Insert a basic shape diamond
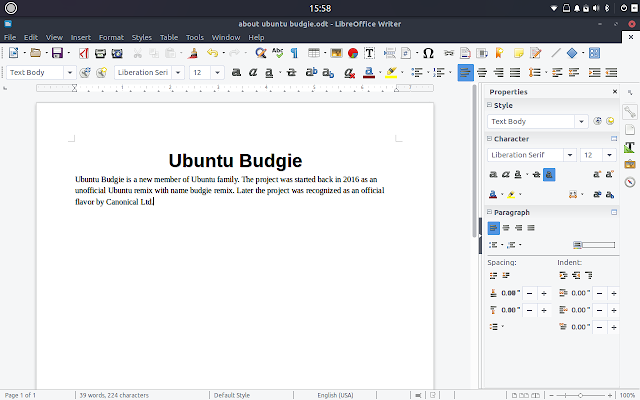 tap(572, 53)
